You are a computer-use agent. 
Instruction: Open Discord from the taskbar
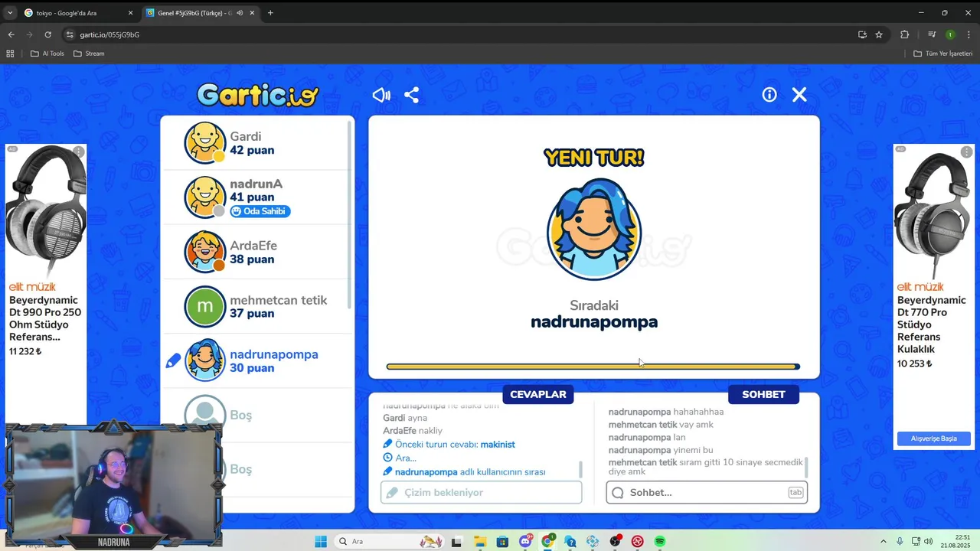pos(525,541)
